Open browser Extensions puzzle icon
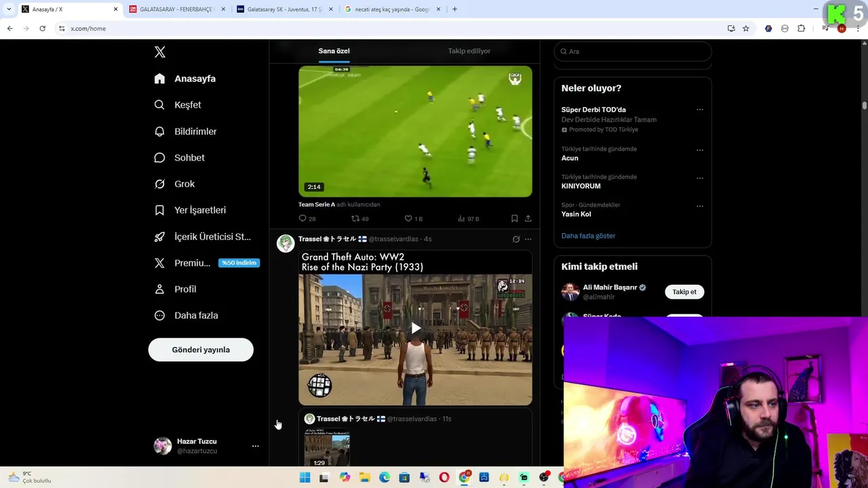868x488 pixels. [x=801, y=28]
